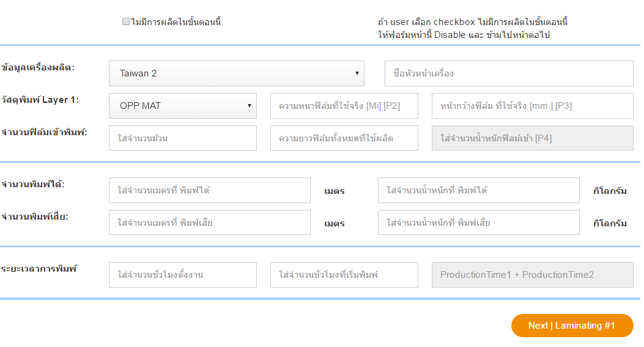
Task: Click the disabled ใส่จำนวนน้ำหนักฟิลม์เข้า [P4] field
Action: (x=532, y=138)
